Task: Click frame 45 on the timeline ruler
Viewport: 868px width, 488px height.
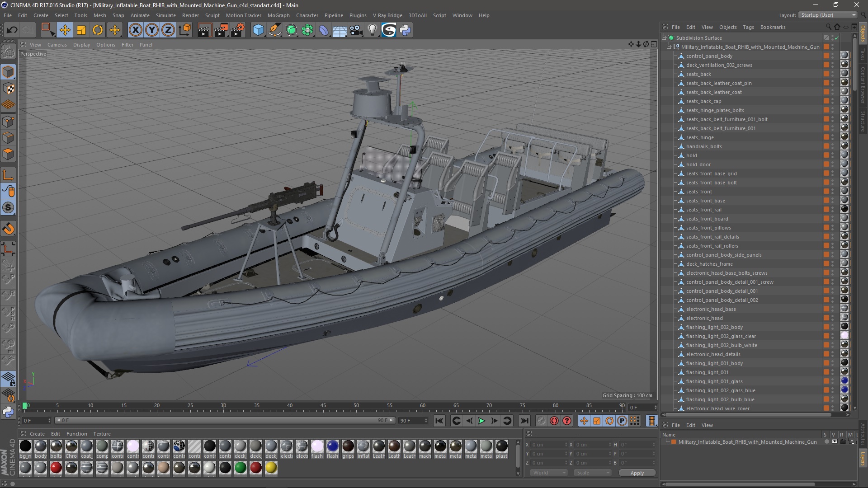Action: 323,406
